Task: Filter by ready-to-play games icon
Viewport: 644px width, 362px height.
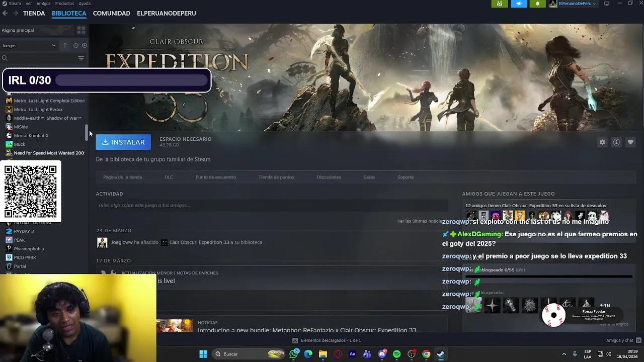Action: (x=85, y=46)
